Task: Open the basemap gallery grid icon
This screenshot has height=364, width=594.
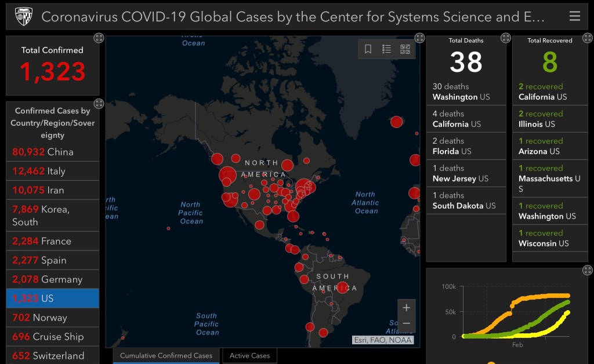Action: [405, 49]
